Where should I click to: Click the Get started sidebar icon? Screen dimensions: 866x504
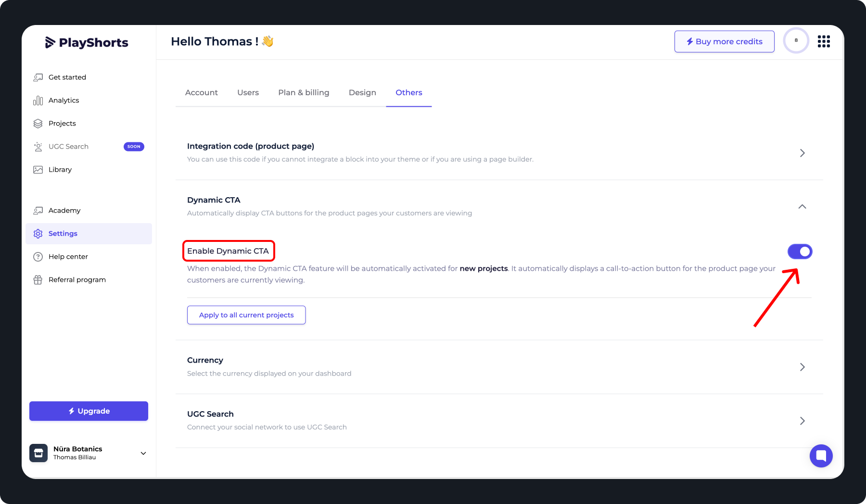(38, 77)
